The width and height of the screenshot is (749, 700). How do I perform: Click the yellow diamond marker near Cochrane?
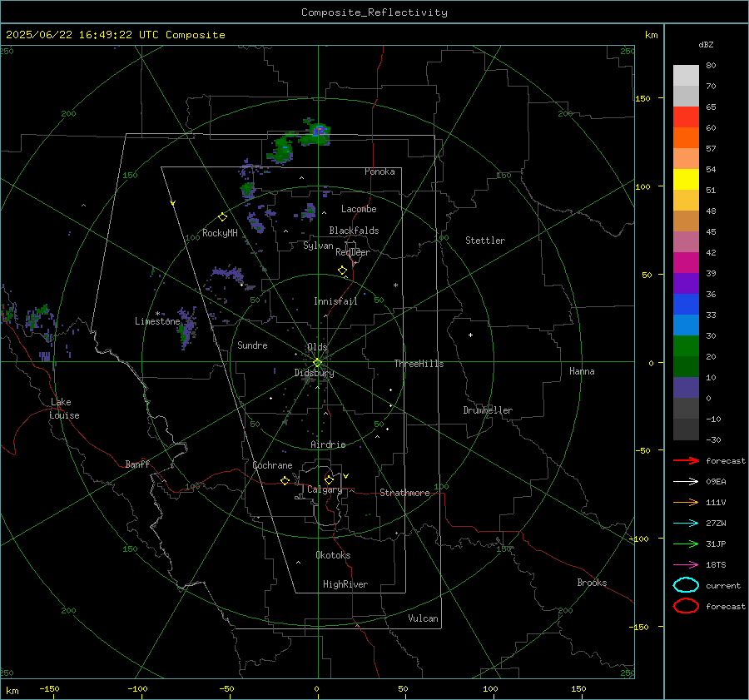coord(285,480)
